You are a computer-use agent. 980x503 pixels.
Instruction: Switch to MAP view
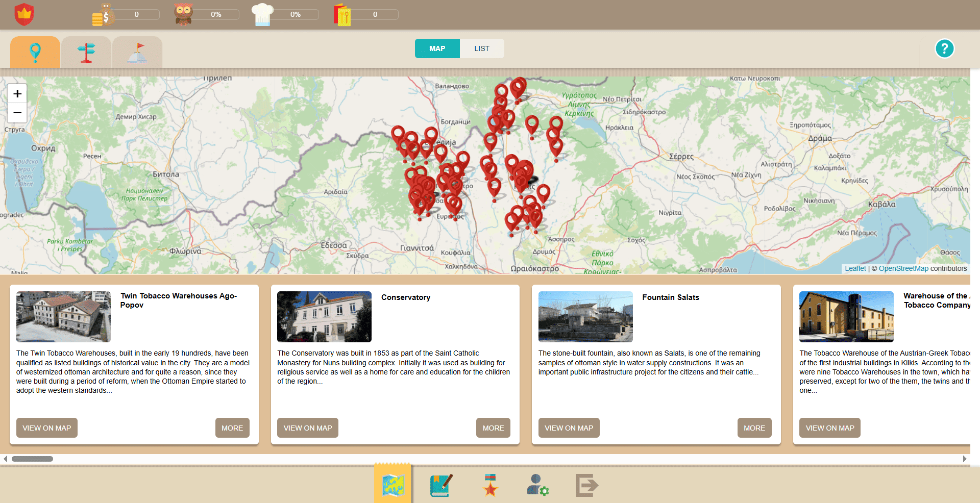pyautogui.click(x=437, y=48)
